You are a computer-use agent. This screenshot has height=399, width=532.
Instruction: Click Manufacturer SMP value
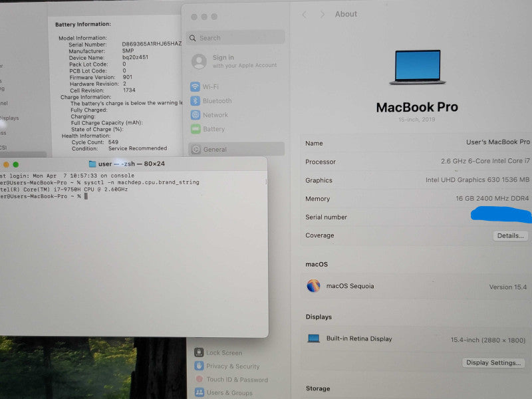(128, 51)
